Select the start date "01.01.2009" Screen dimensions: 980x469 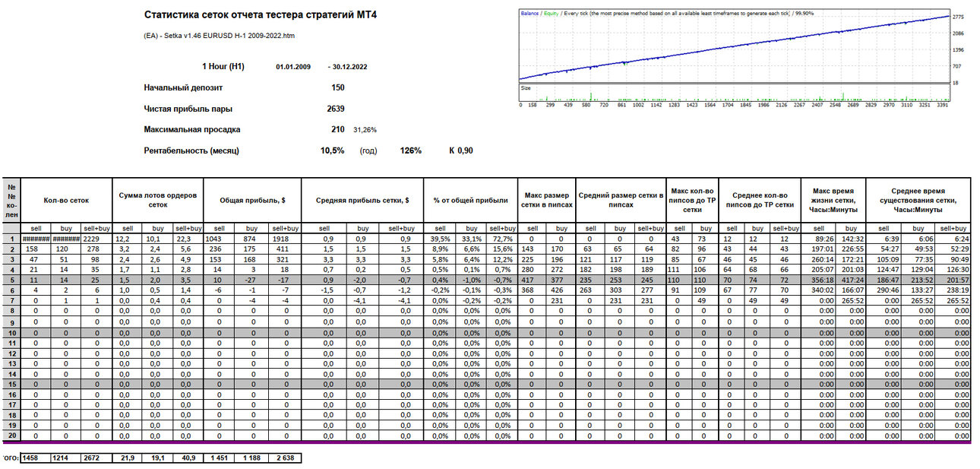pos(293,68)
